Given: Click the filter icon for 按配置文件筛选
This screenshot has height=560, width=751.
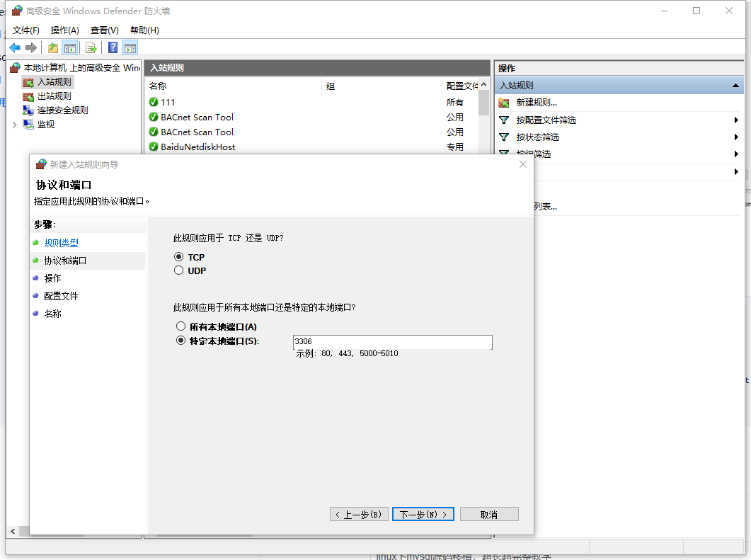Looking at the screenshot, I should pos(504,120).
